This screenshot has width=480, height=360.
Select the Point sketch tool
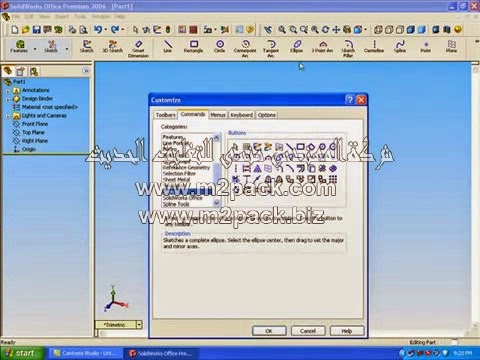tap(426, 46)
